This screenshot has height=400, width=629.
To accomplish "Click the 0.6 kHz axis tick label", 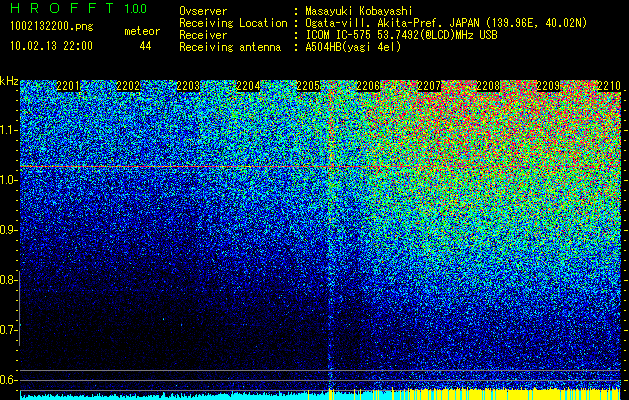I will click(8, 380).
